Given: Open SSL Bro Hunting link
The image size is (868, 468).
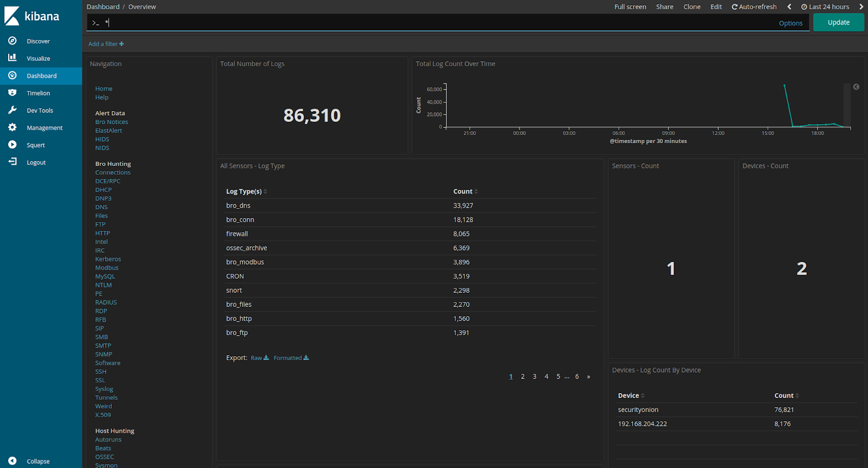Looking at the screenshot, I should pyautogui.click(x=100, y=381).
